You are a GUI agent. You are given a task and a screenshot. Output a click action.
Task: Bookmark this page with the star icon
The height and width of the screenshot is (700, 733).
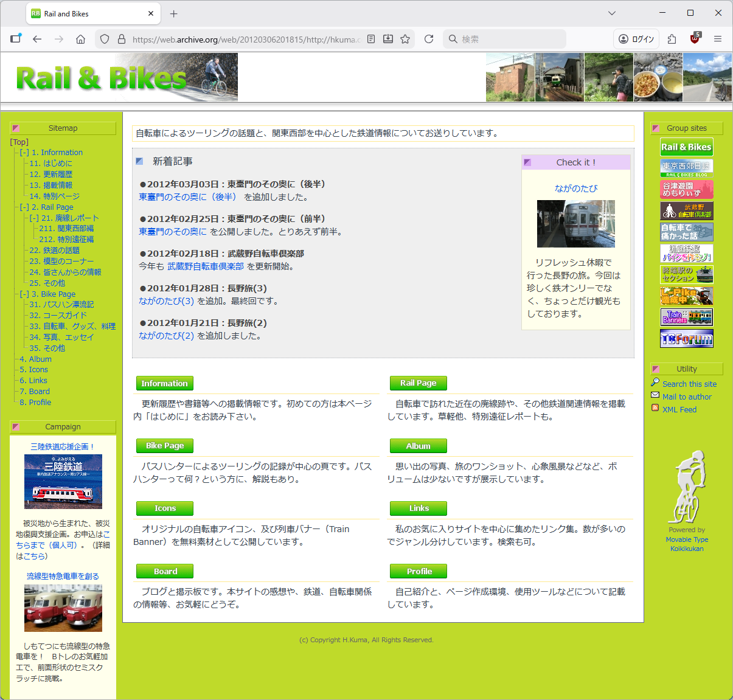pyautogui.click(x=405, y=39)
